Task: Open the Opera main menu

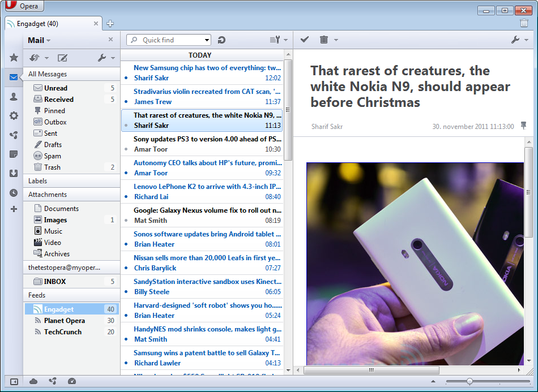Action: tap(24, 6)
